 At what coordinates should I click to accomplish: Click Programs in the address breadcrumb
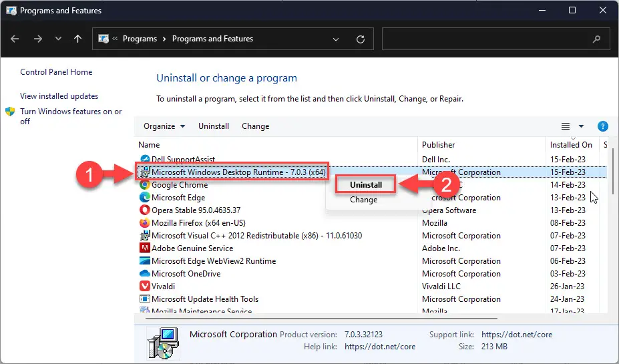point(140,39)
